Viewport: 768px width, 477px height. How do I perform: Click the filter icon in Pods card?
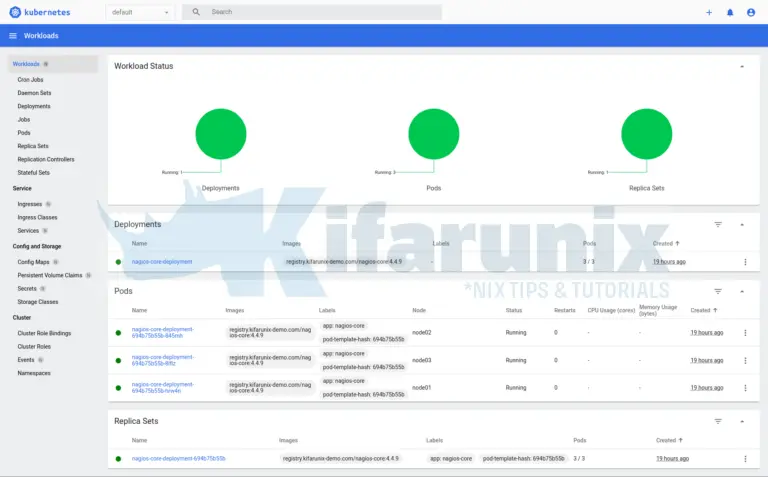pyautogui.click(x=718, y=291)
